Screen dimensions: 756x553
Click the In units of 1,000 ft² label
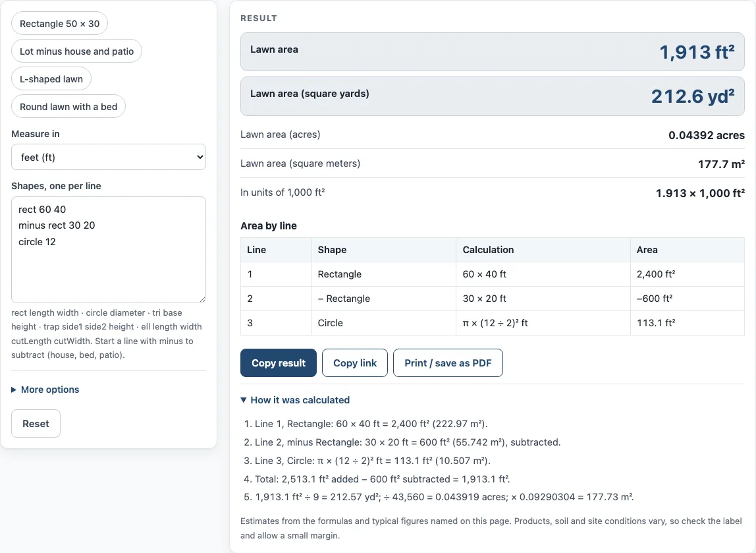[x=283, y=192]
